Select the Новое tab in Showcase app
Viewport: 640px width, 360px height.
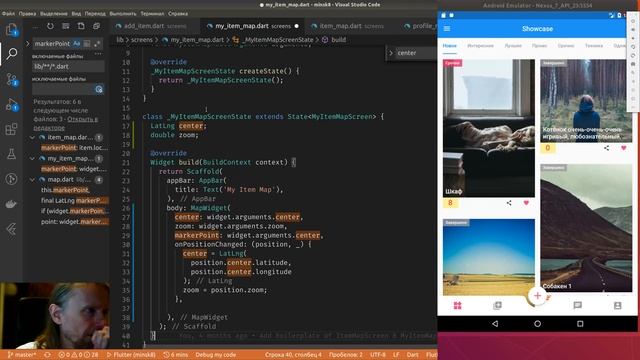450,46
